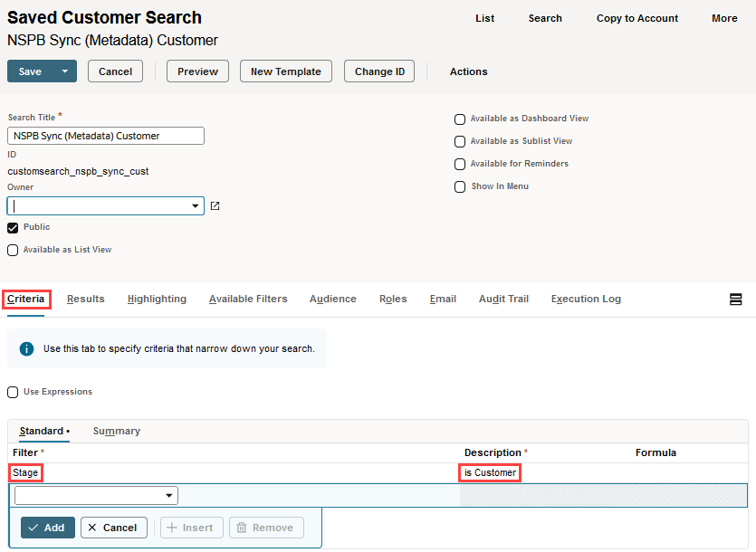The height and width of the screenshot is (552, 756).
Task: Enable Available as Dashboard View
Action: pos(460,119)
